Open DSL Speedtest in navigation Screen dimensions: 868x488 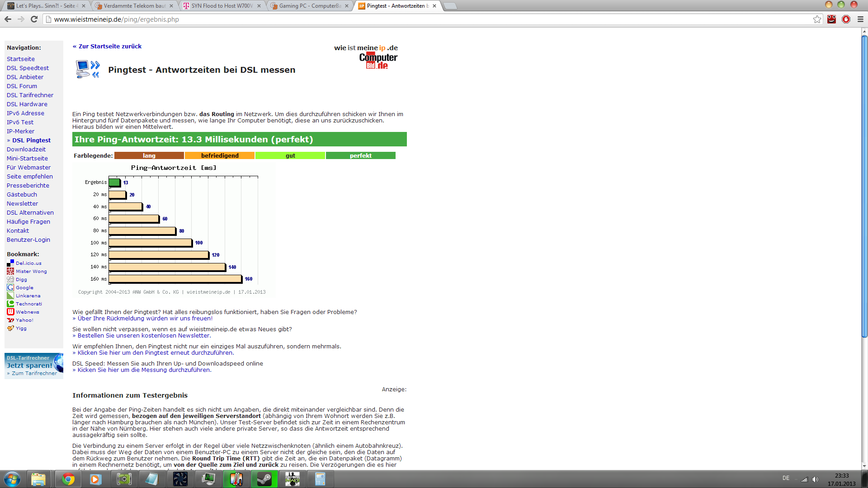click(28, 68)
